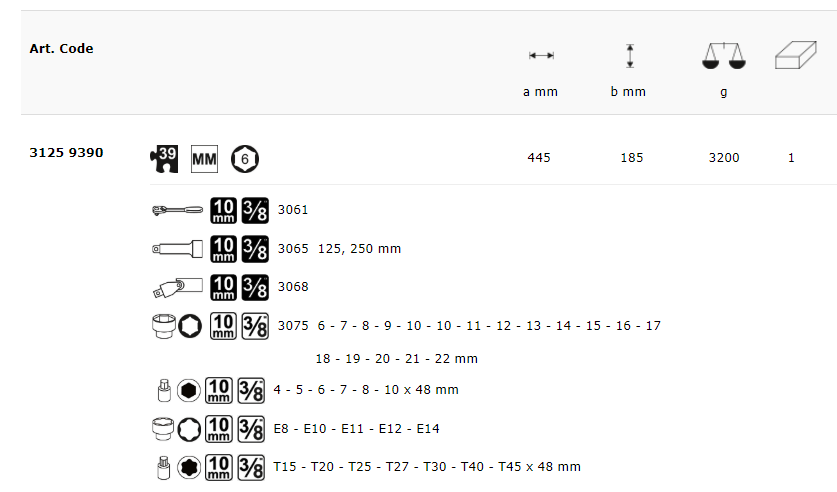Click the ratchet wrench icon
This screenshot has height=492, width=837.
pos(177,210)
